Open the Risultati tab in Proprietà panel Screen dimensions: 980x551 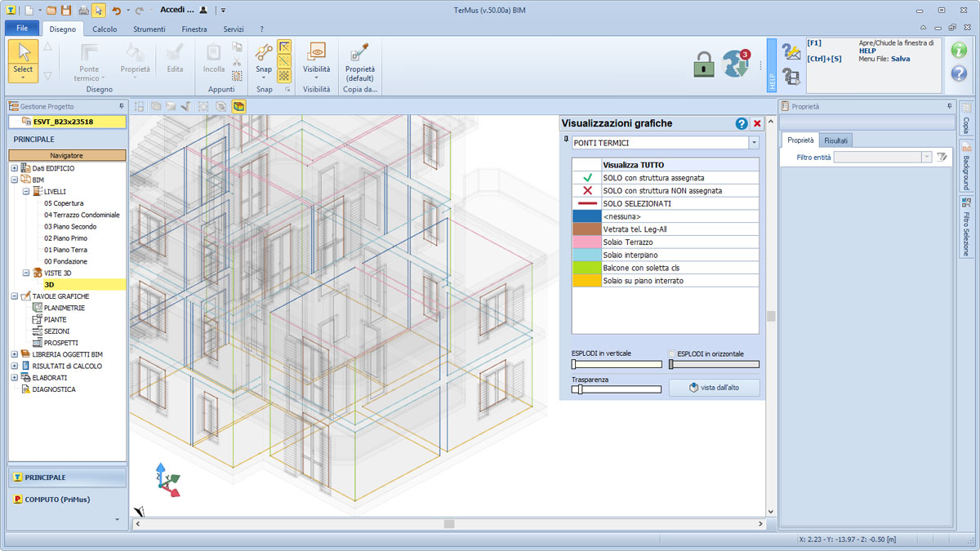coord(836,140)
